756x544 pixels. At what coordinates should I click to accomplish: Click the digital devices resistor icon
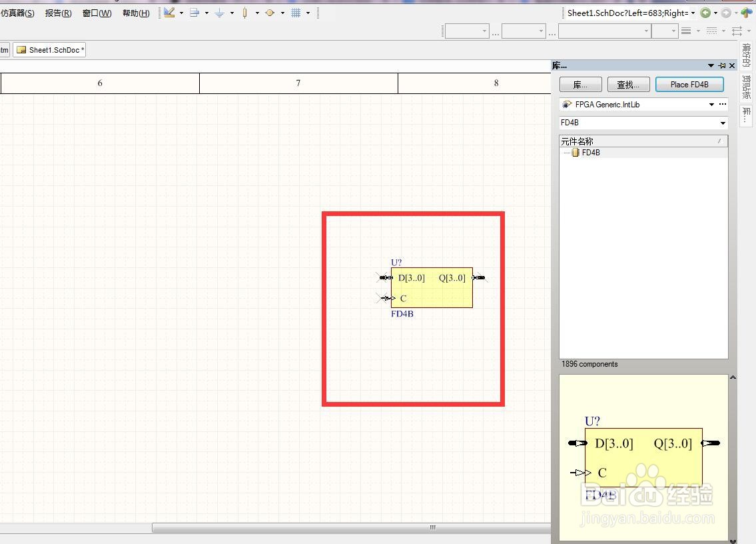[245, 13]
